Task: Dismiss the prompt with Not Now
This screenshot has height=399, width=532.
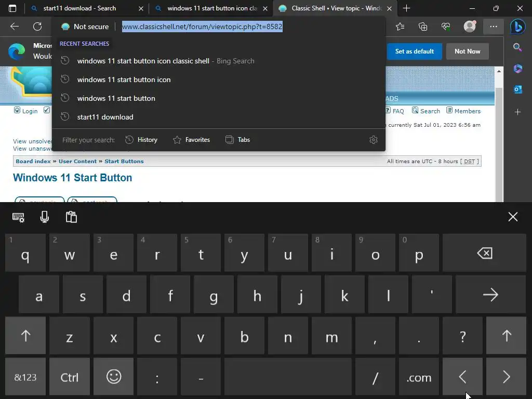Action: click(x=467, y=51)
